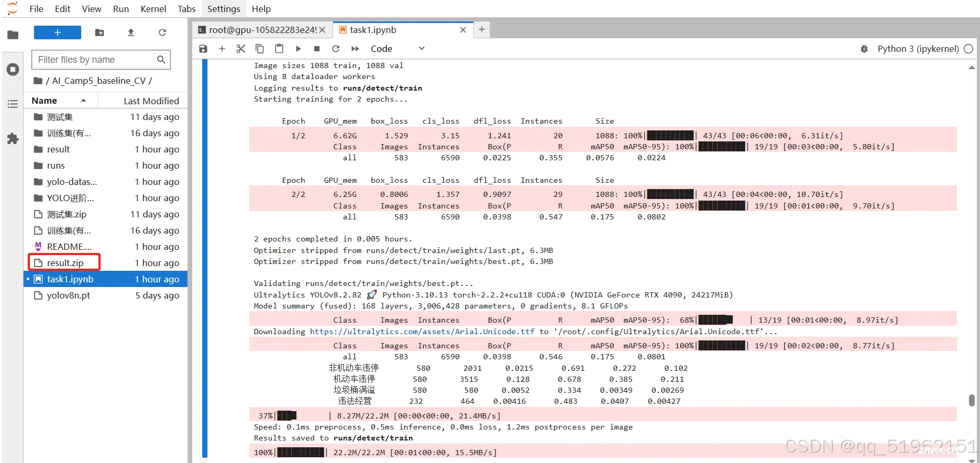
Task: Open the Arial.Unicode.ttf download link
Action: click(422, 332)
